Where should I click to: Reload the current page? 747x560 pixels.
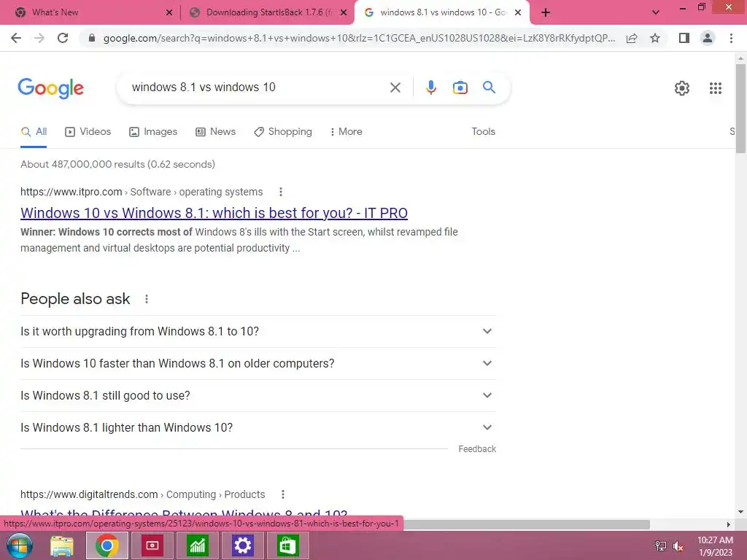coord(63,38)
